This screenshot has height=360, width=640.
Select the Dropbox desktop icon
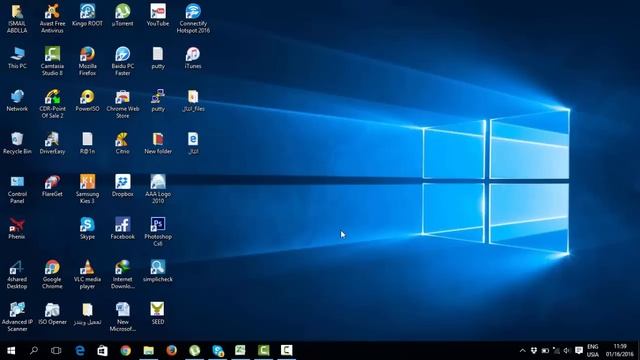(x=122, y=186)
